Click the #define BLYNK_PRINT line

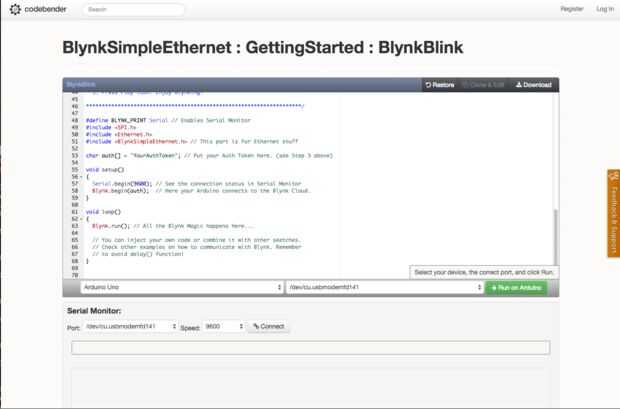168,120
